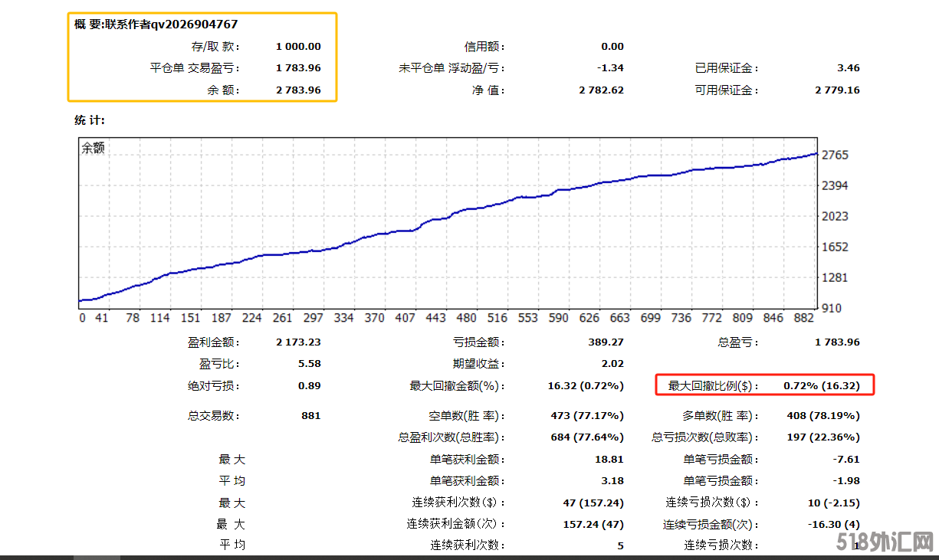Viewport: 939px width, 560px height.
Task: Click the '存/取 款:' label
Action: 215,47
